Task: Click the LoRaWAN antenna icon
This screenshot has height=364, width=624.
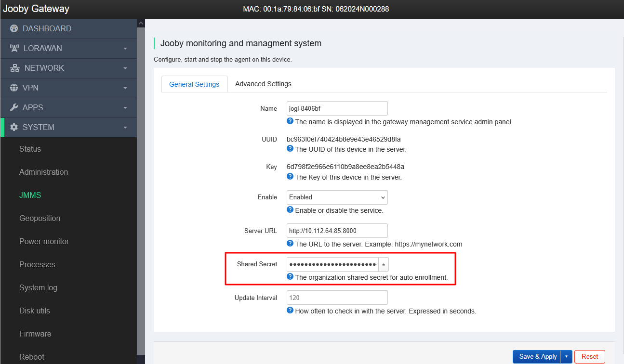Action: (x=14, y=49)
